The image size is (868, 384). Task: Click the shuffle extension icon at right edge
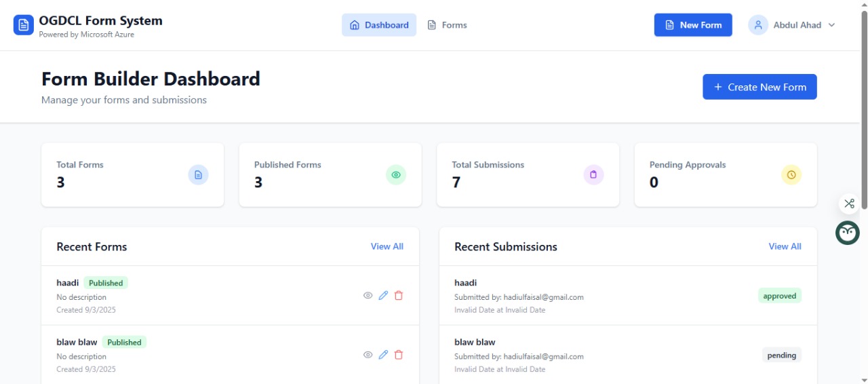coord(849,204)
